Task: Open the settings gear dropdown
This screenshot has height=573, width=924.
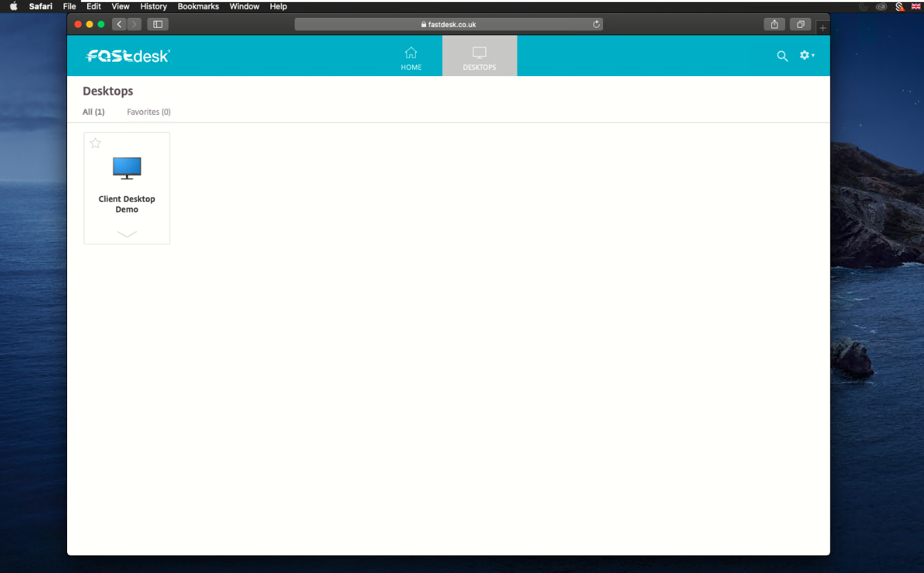Action: [807, 55]
